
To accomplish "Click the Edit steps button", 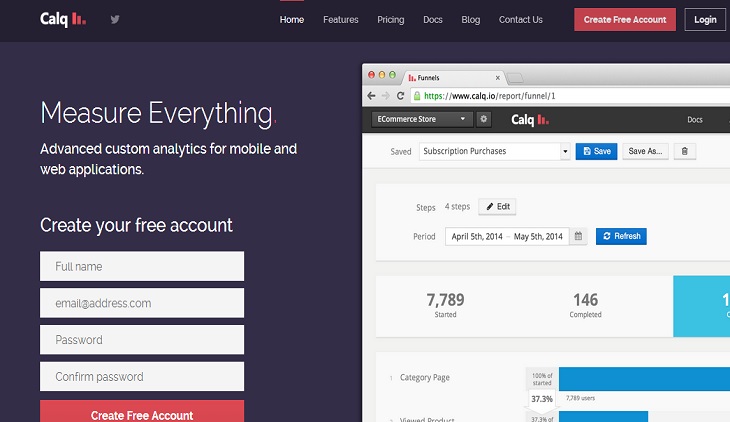I will 497,207.
